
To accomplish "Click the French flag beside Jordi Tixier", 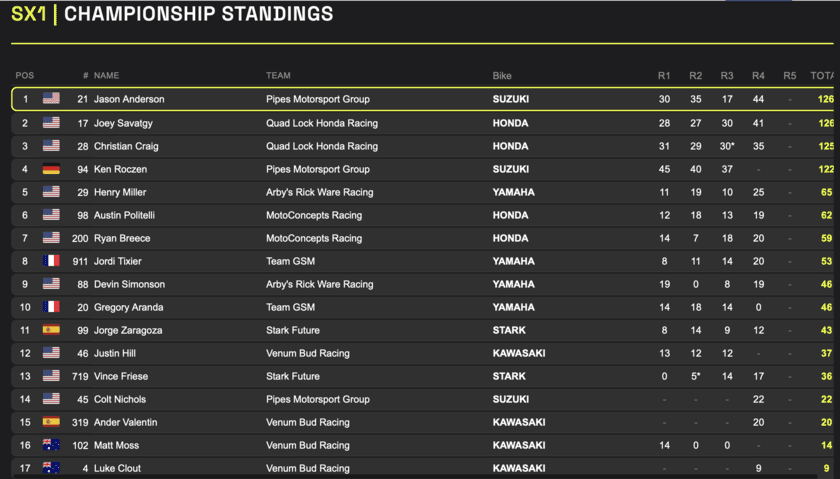I will coord(51,261).
